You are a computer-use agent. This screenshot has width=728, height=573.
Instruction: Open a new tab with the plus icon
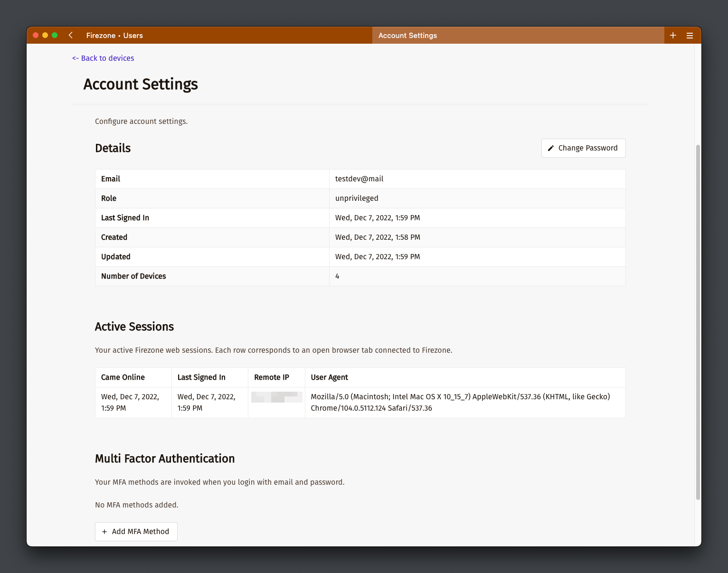tap(673, 35)
